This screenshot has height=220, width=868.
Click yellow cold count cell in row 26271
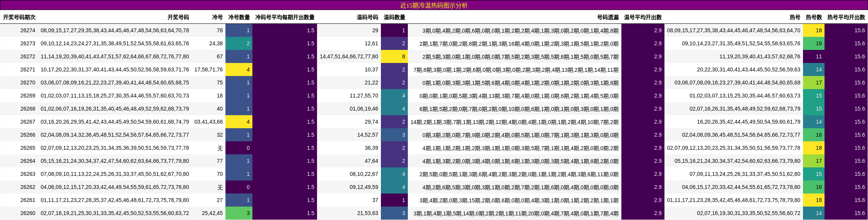point(239,69)
